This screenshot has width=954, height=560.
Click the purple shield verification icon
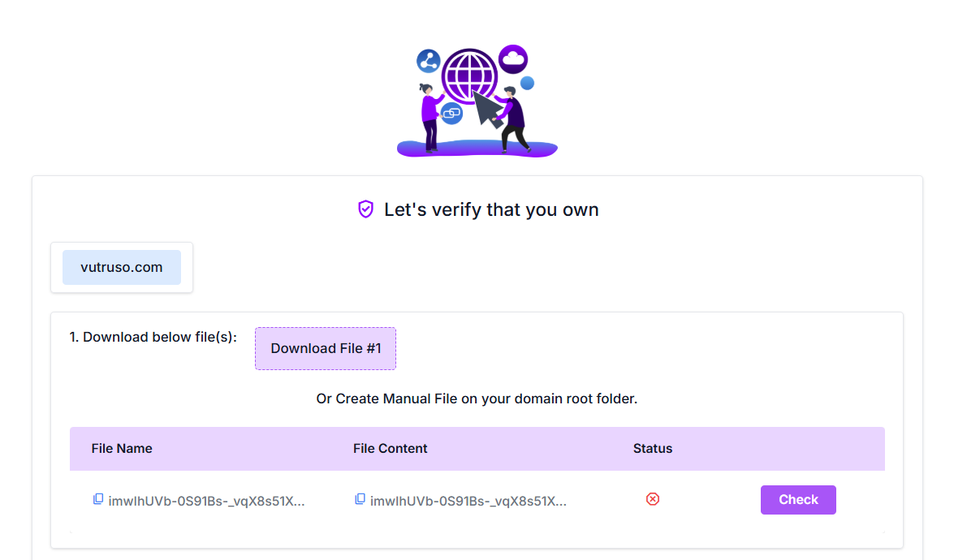pos(365,209)
